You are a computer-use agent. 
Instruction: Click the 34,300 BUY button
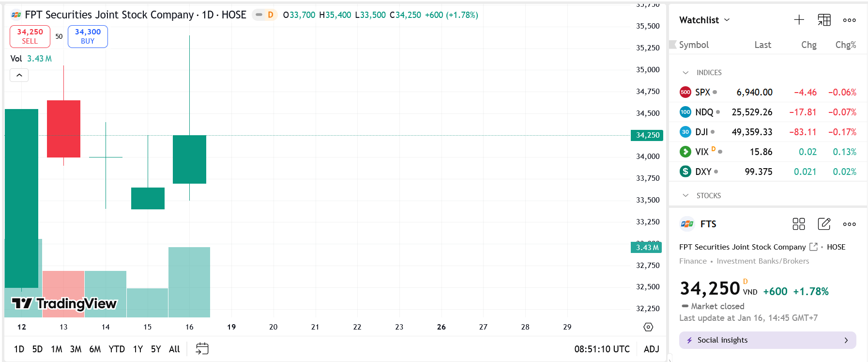pyautogui.click(x=88, y=36)
